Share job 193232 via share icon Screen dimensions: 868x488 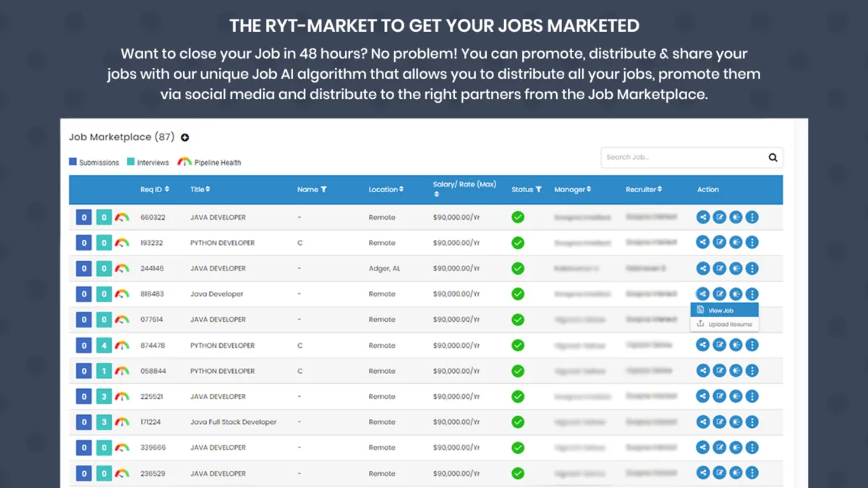[x=703, y=242]
